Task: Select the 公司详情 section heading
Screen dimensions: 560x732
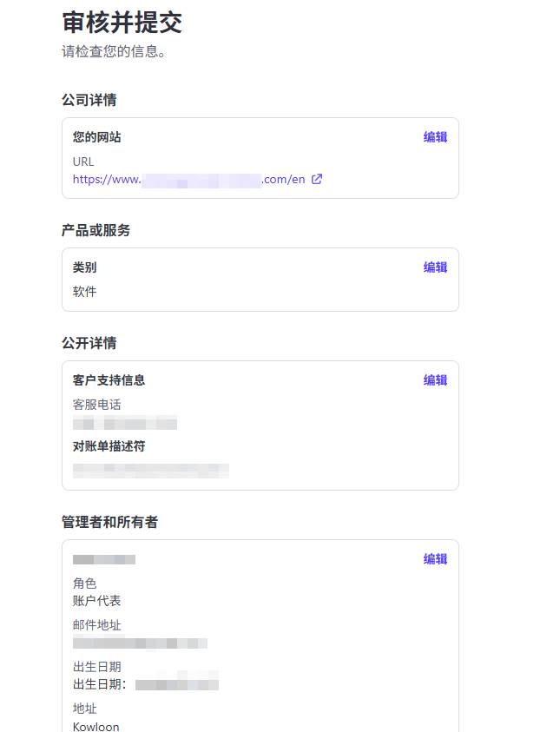Action: click(89, 100)
